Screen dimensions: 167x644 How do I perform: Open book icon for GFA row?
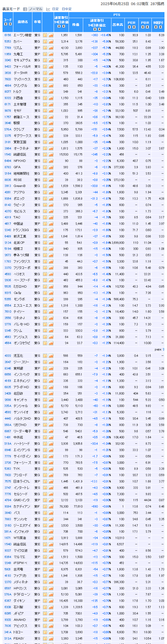pos(45,167)
